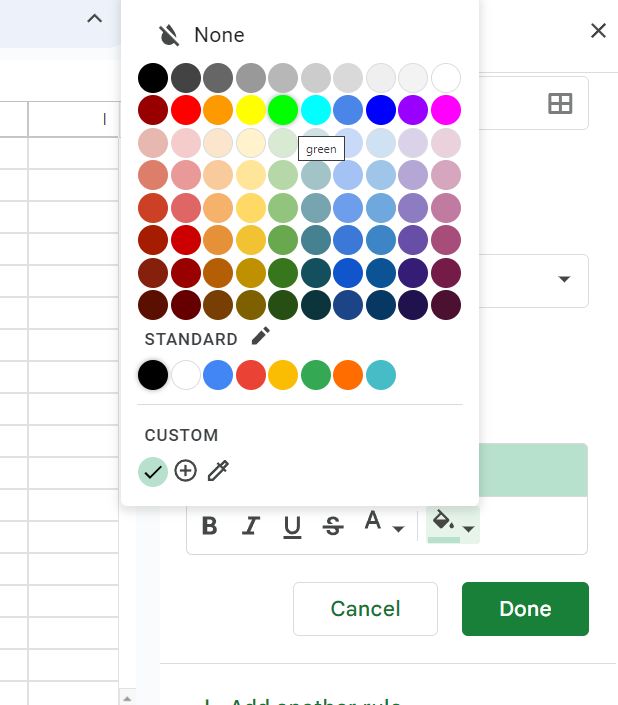Toggle bold formatting
Screen dimensions: 618x705
click(x=209, y=525)
